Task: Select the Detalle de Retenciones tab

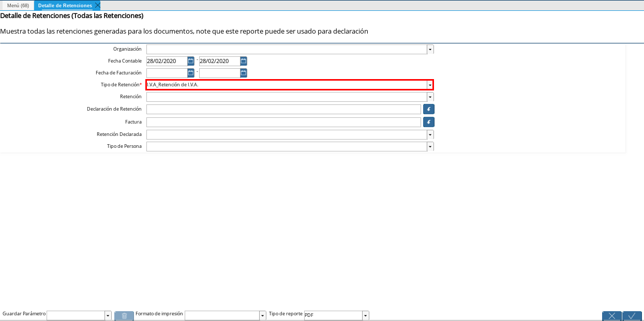Action: tap(65, 5)
